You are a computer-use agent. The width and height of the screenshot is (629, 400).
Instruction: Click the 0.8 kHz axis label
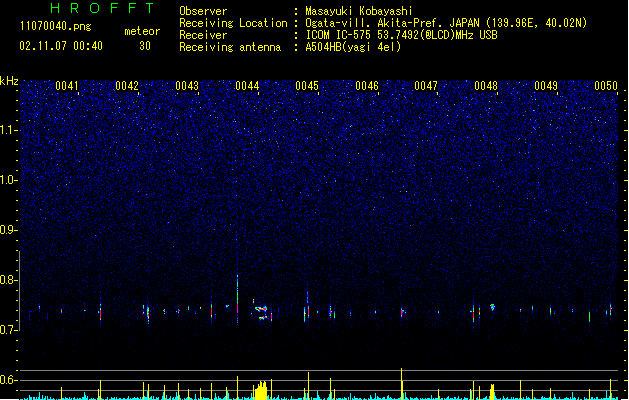pos(7,280)
